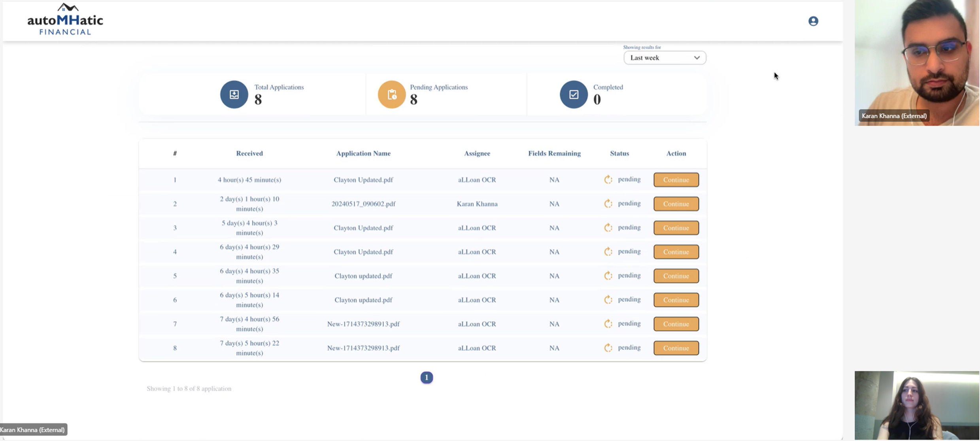Click the Completed checkmark icon
The height and width of the screenshot is (441, 980).
(x=573, y=94)
